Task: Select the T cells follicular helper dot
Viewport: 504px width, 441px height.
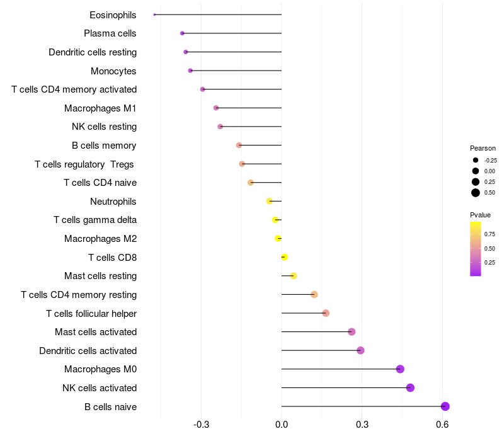Action: [326, 313]
